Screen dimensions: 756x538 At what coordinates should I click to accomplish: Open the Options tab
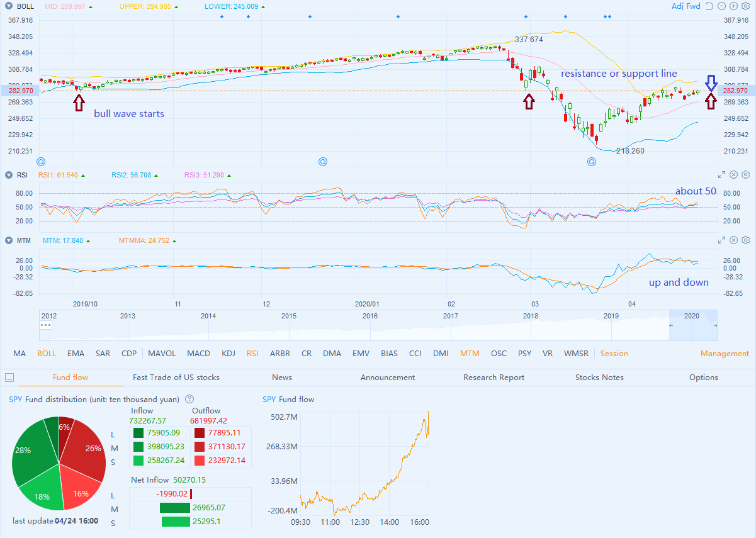[x=704, y=378]
